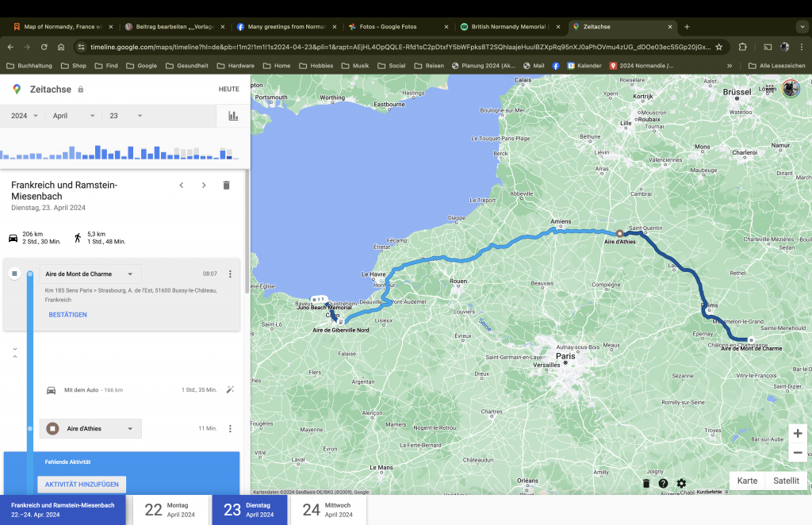Open the 'Alle Lesezeichen' bookmarks folder
812x525 pixels.
coord(777,66)
